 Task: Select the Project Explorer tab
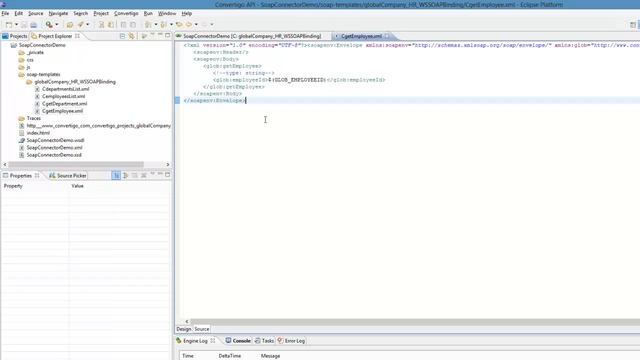coord(55,36)
